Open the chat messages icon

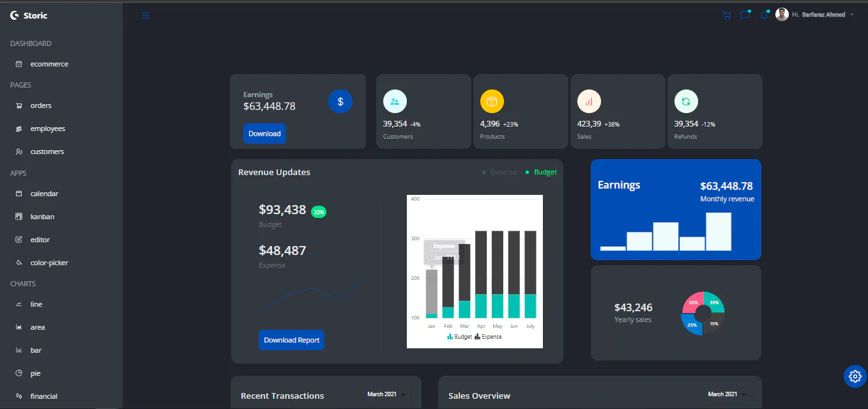[745, 15]
